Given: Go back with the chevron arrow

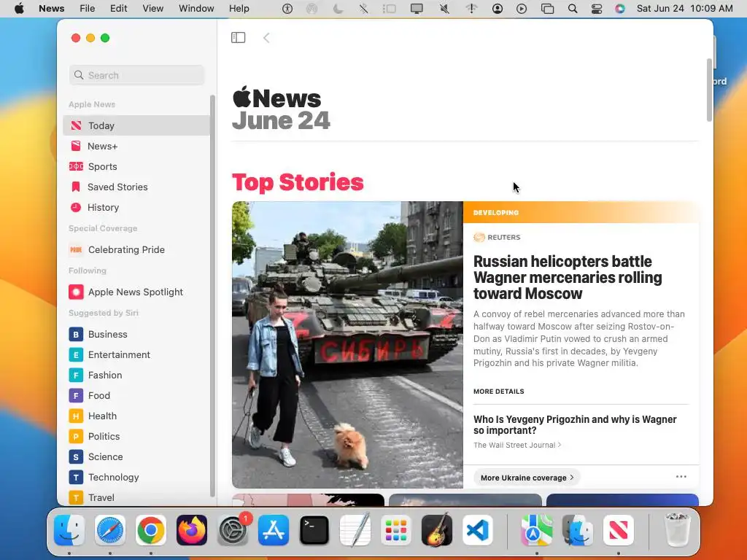Looking at the screenshot, I should pos(266,38).
